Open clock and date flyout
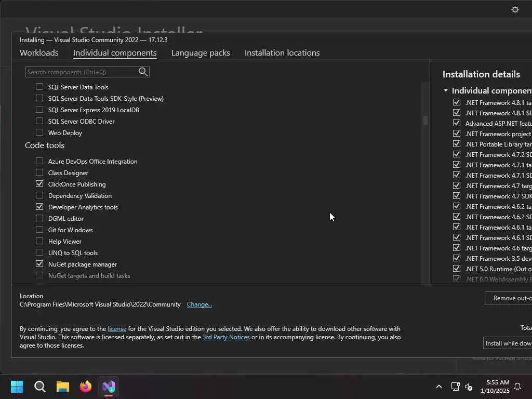The height and width of the screenshot is (399, 532). click(495, 387)
